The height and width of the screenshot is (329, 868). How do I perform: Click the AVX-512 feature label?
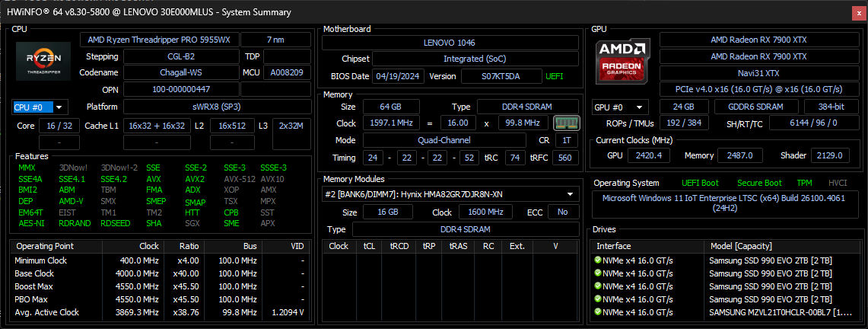[x=239, y=180]
